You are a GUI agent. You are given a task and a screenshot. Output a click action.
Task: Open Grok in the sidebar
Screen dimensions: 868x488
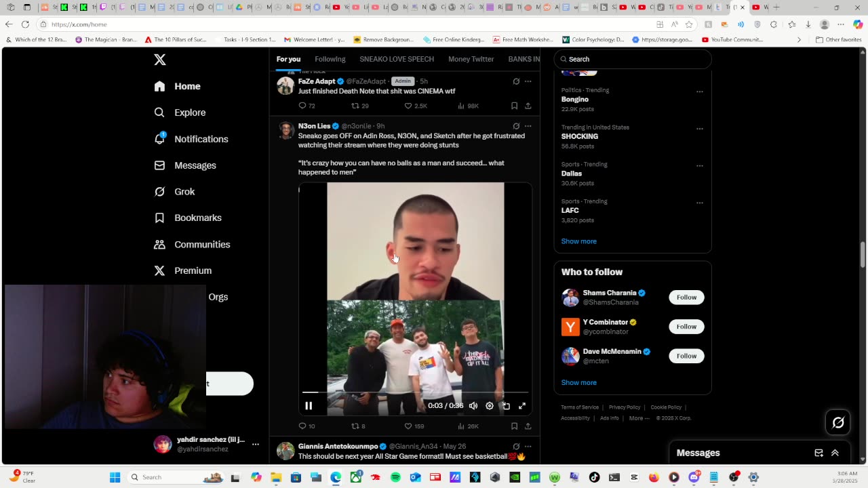(174, 192)
